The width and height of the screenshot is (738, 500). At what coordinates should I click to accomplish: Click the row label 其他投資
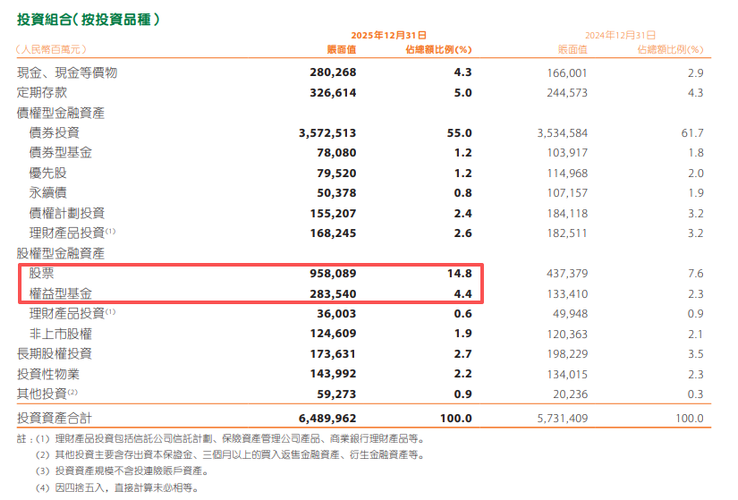click(41, 394)
